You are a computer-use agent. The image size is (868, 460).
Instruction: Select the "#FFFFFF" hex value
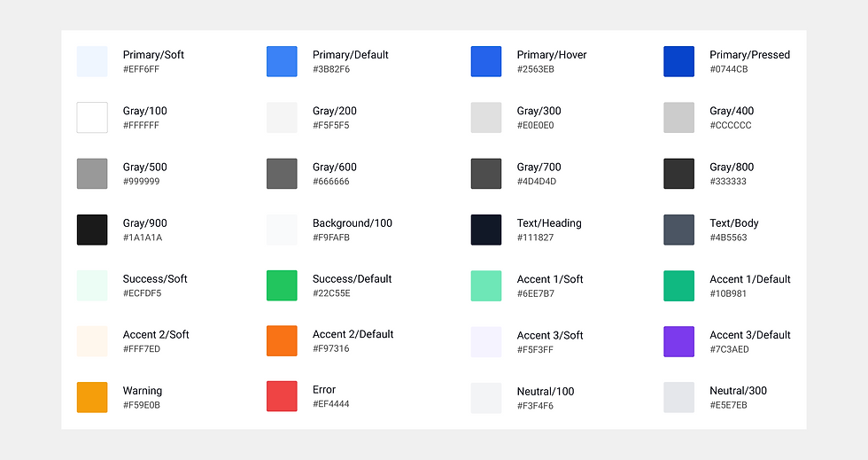(x=141, y=125)
